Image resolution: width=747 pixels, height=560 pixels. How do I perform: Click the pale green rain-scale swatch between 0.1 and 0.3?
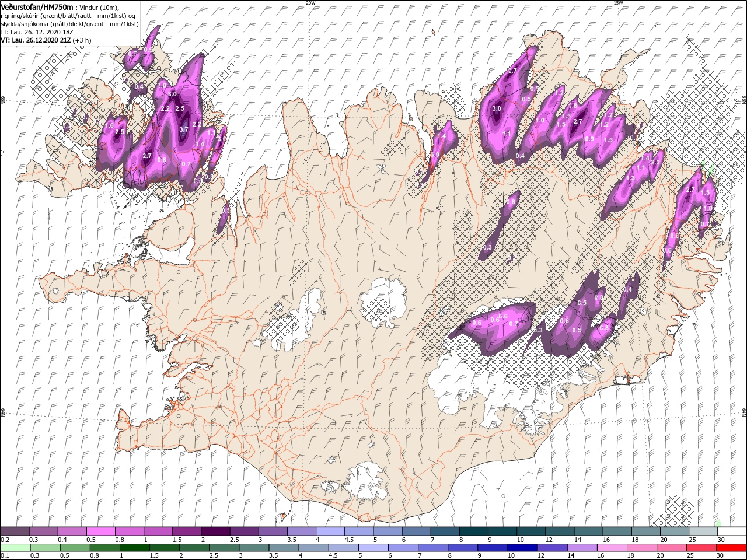tap(15, 547)
